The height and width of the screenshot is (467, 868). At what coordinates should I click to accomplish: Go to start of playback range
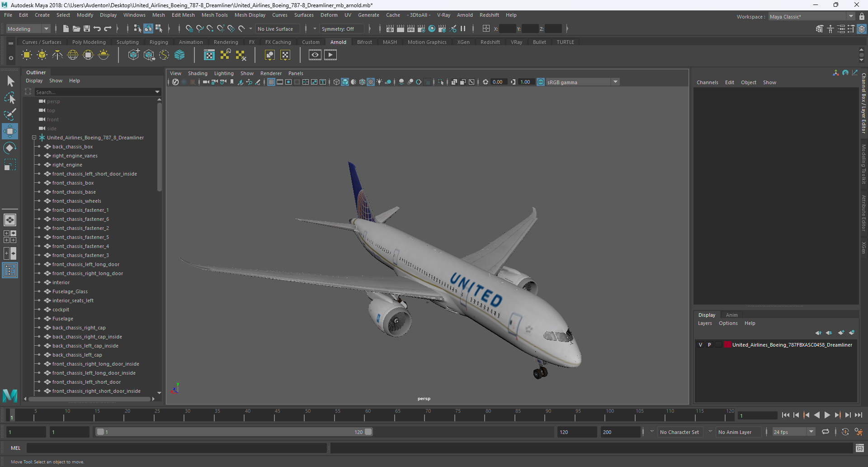785,415
